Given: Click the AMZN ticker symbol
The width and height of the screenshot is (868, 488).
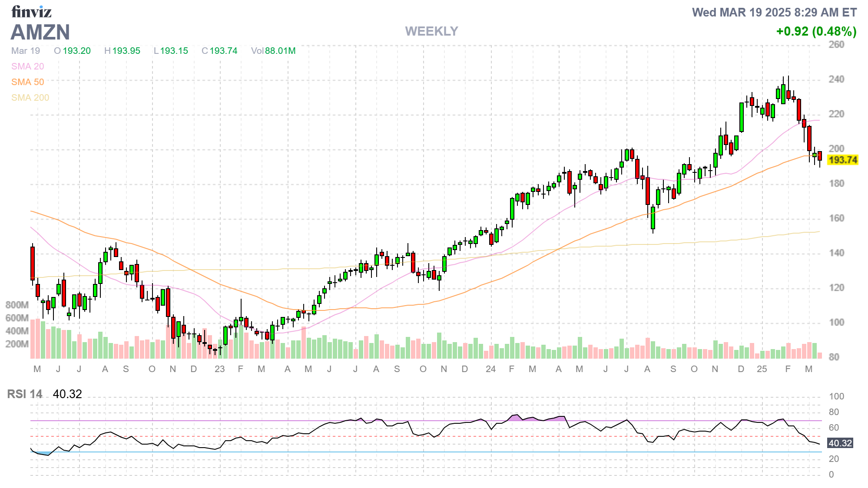Looking at the screenshot, I should point(40,33).
